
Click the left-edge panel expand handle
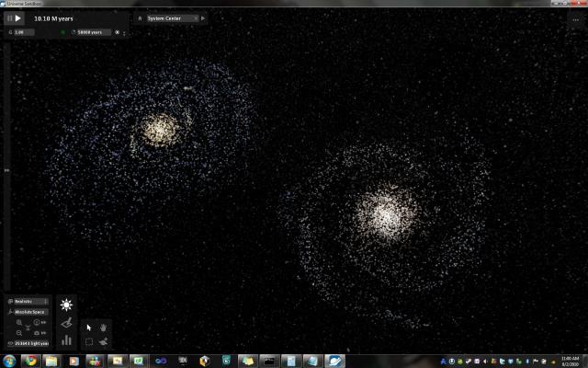click(6, 170)
